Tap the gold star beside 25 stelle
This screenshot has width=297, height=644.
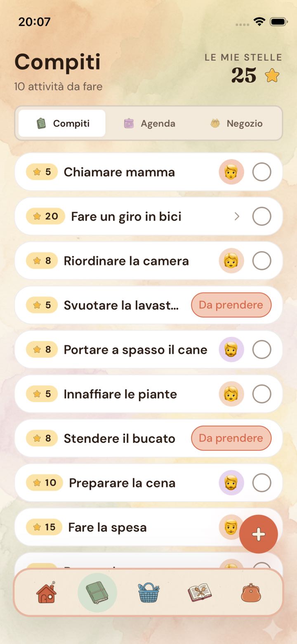click(272, 76)
